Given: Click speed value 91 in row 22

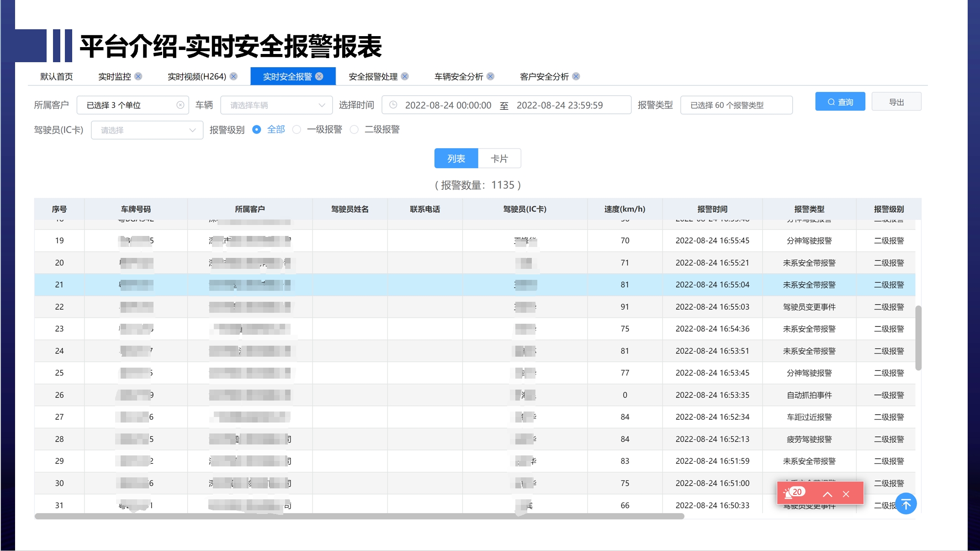Looking at the screenshot, I should click(625, 307).
